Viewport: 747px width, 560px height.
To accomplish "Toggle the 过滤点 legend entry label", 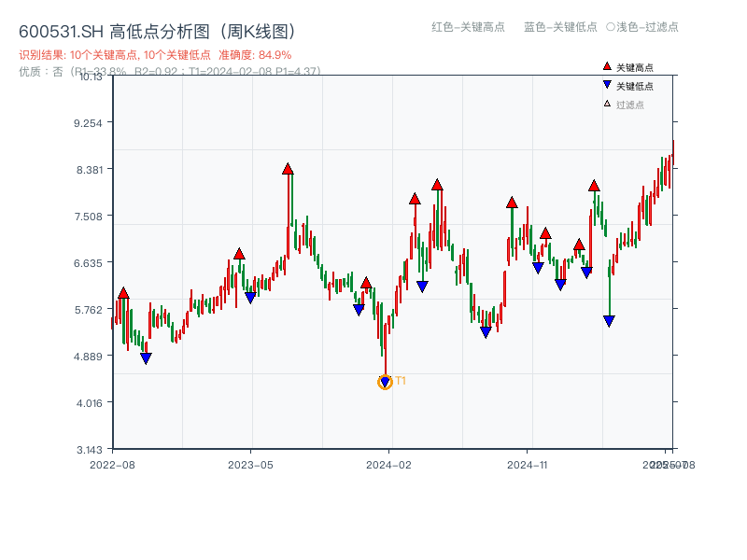I will pos(629,105).
